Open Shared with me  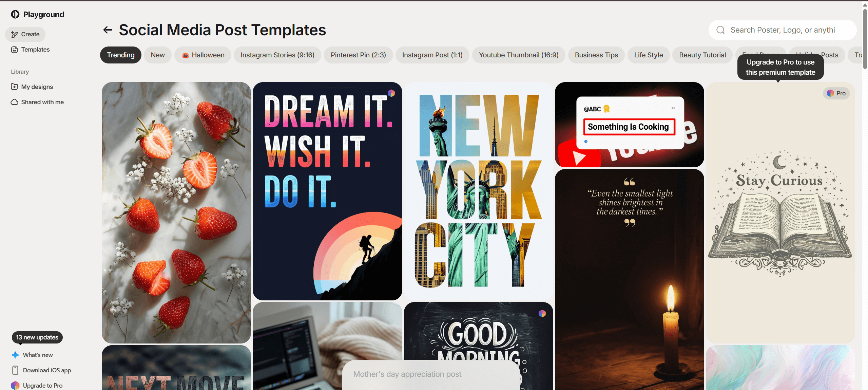(37, 102)
